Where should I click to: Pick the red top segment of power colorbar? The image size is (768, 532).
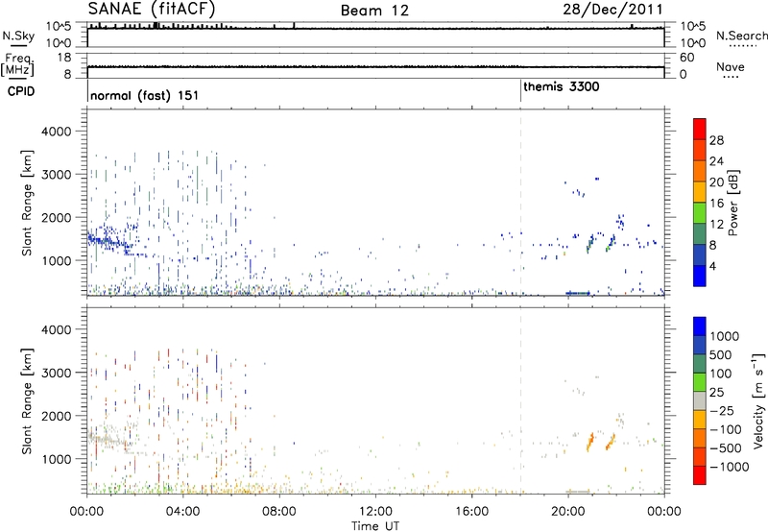(x=700, y=129)
